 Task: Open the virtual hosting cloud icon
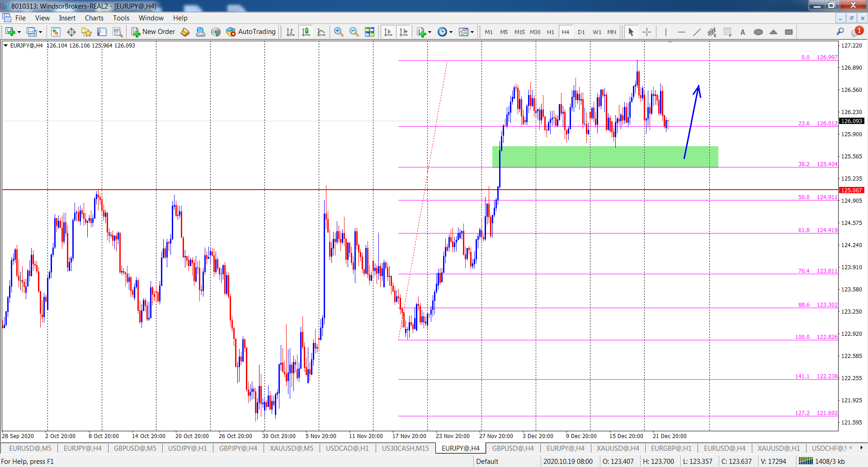click(200, 32)
